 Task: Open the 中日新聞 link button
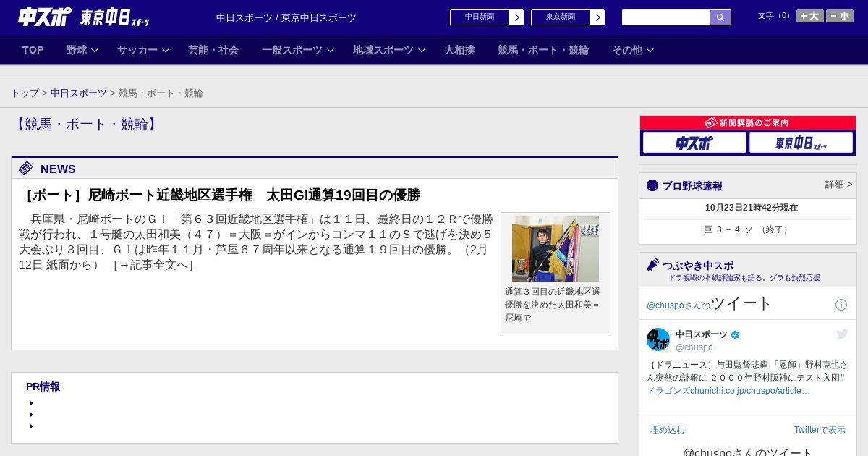click(x=480, y=17)
